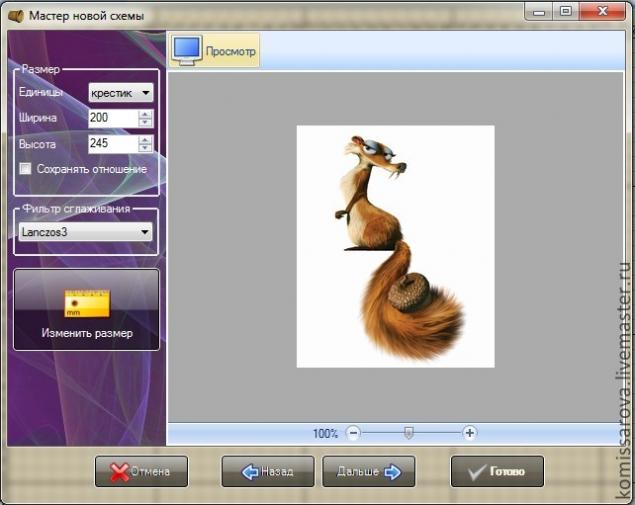Minimize the Мастер новой схемы window

[539, 11]
